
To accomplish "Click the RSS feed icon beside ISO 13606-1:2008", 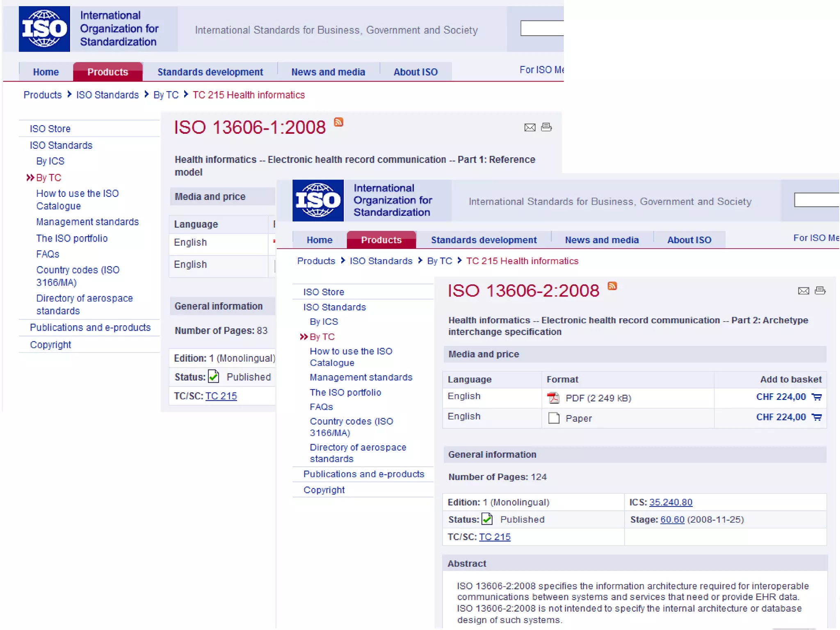I will click(x=338, y=122).
